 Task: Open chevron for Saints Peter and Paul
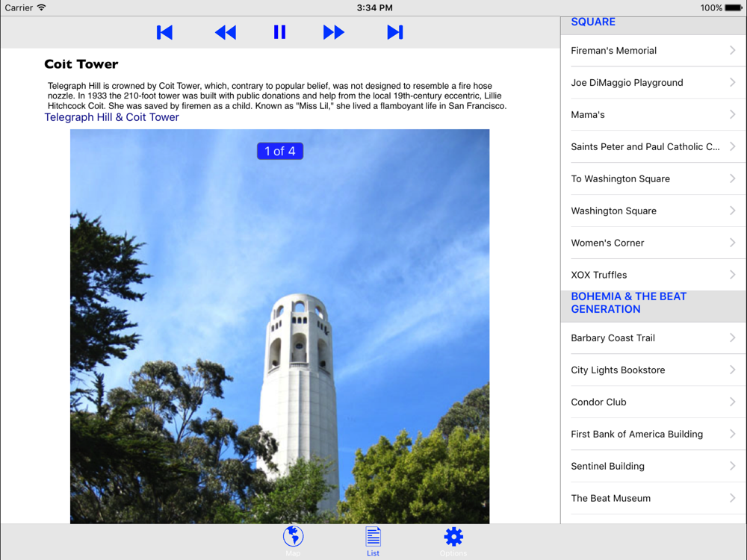(x=733, y=146)
